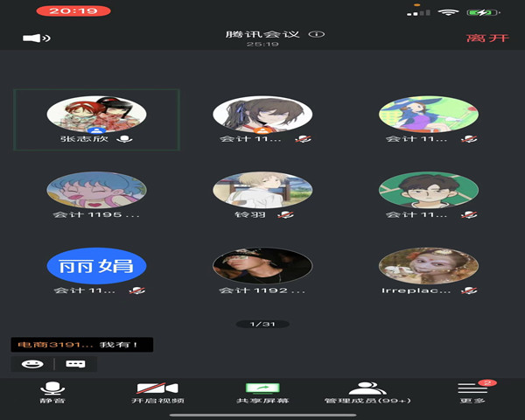Screen dimensions: 525x420
Task: Select the 张志欣 participant tile
Action: pyautogui.click(x=96, y=120)
